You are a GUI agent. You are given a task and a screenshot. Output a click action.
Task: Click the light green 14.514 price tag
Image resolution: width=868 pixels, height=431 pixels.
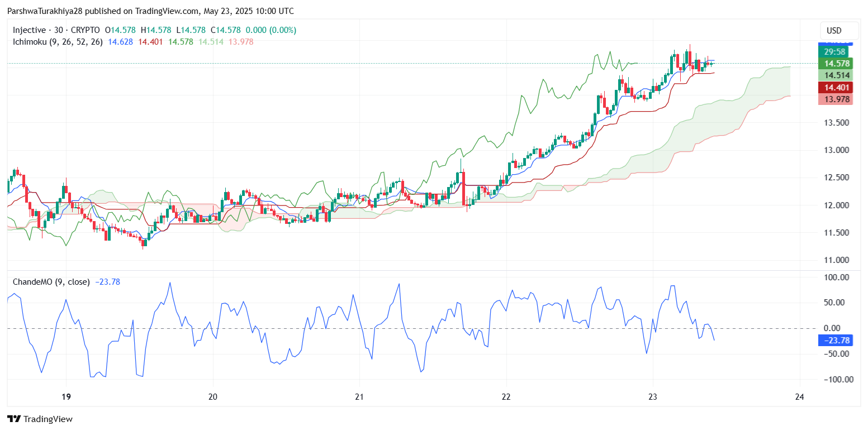837,75
